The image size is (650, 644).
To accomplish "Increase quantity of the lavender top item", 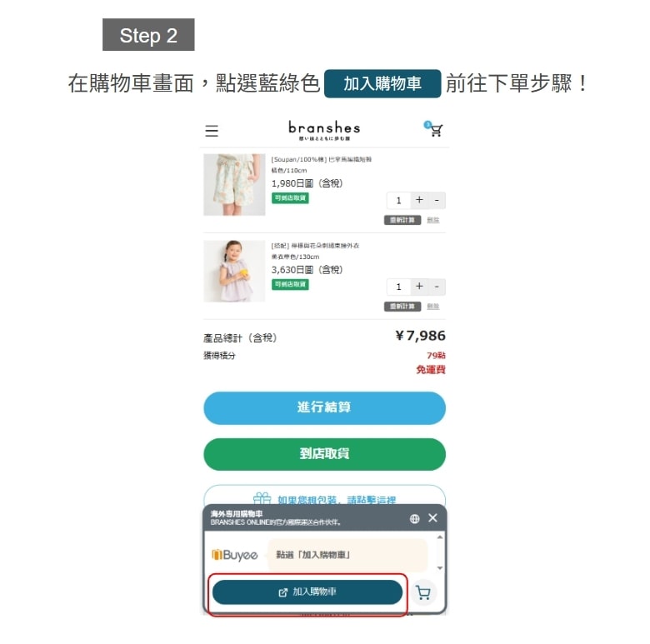I will click(419, 287).
